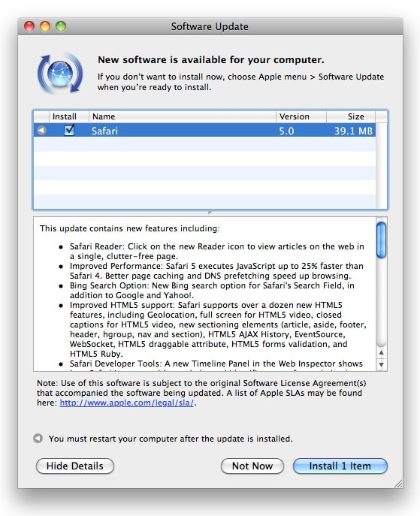
Task: Click the window resize grip corner
Action: tap(398, 484)
